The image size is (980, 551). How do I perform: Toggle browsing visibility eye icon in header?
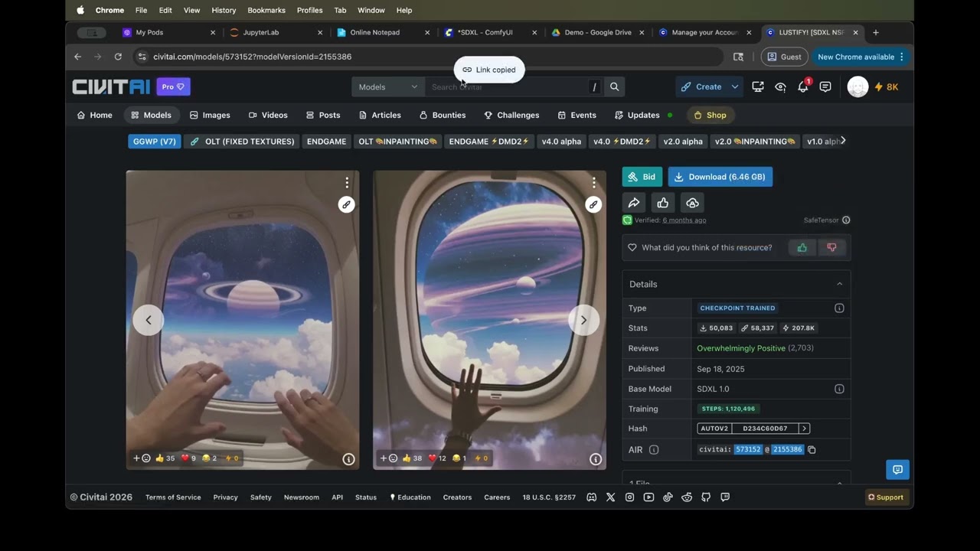pos(780,87)
